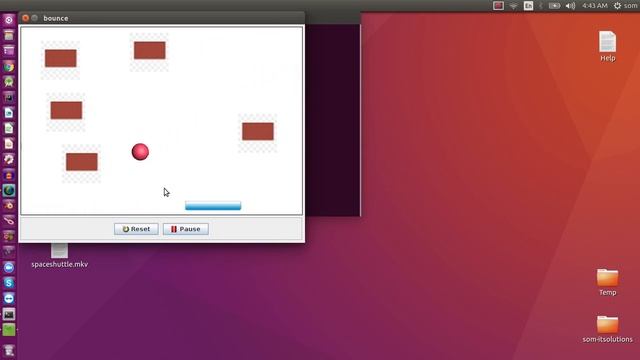
Task: Open the battery indicator menu
Action: (x=554, y=5)
